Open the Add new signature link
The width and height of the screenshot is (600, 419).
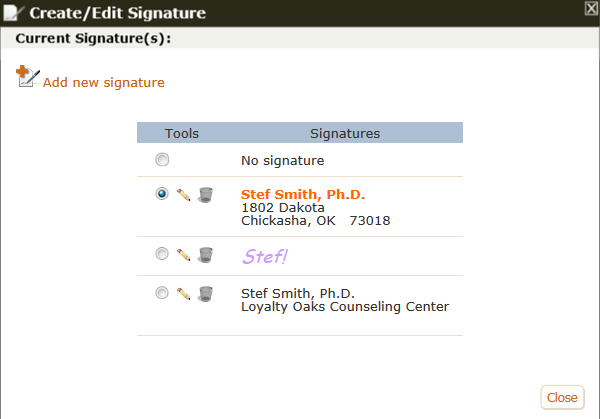(104, 83)
